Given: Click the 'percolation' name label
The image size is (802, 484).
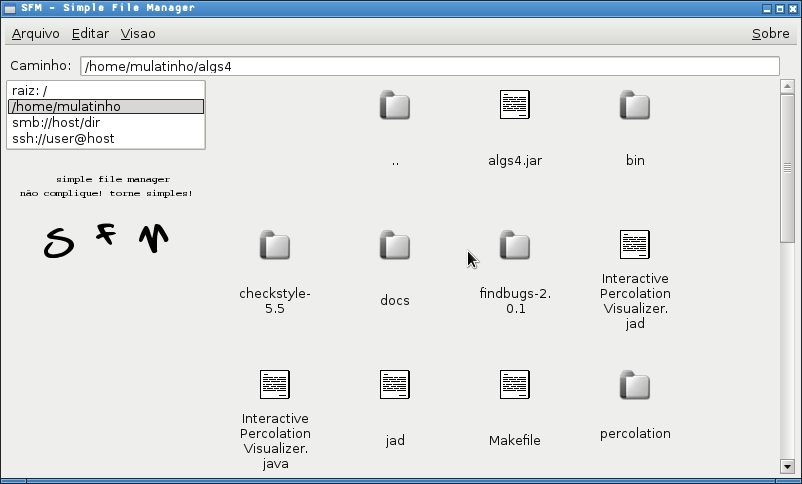Looking at the screenshot, I should coord(635,434).
